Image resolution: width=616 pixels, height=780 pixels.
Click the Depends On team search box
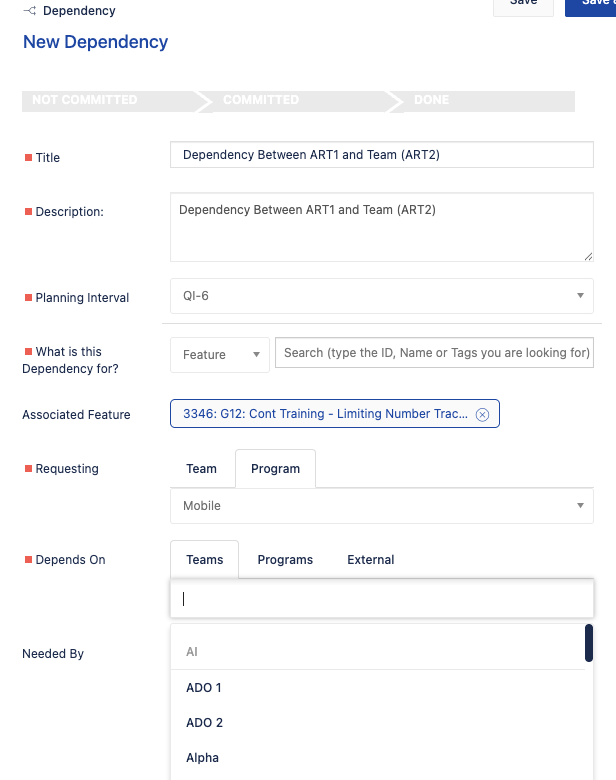coord(382,598)
